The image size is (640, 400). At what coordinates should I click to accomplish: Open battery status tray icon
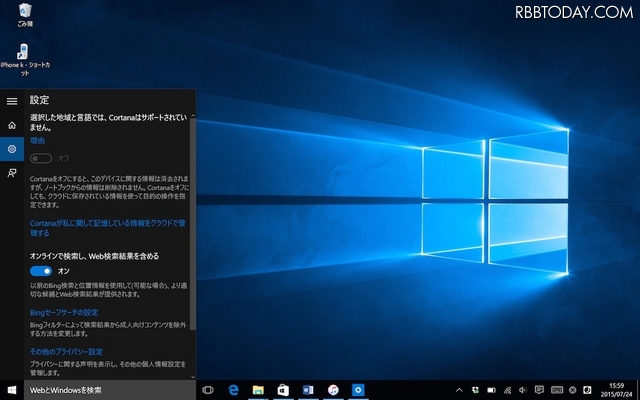(x=491, y=390)
